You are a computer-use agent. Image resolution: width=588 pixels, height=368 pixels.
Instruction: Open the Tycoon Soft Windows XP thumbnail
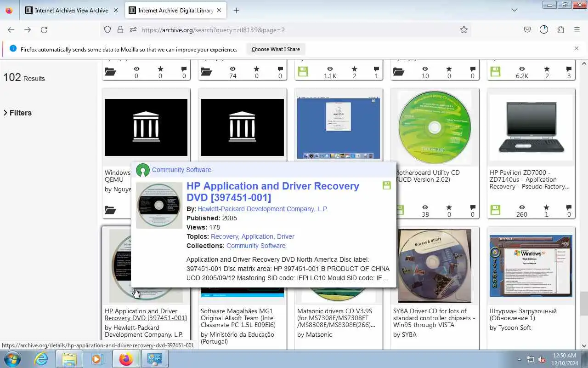(x=531, y=266)
